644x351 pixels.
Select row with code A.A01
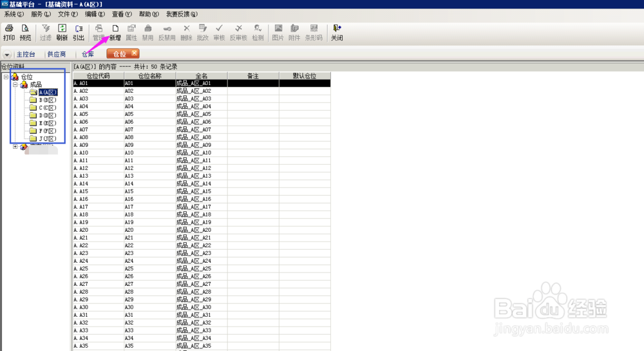tap(202, 83)
